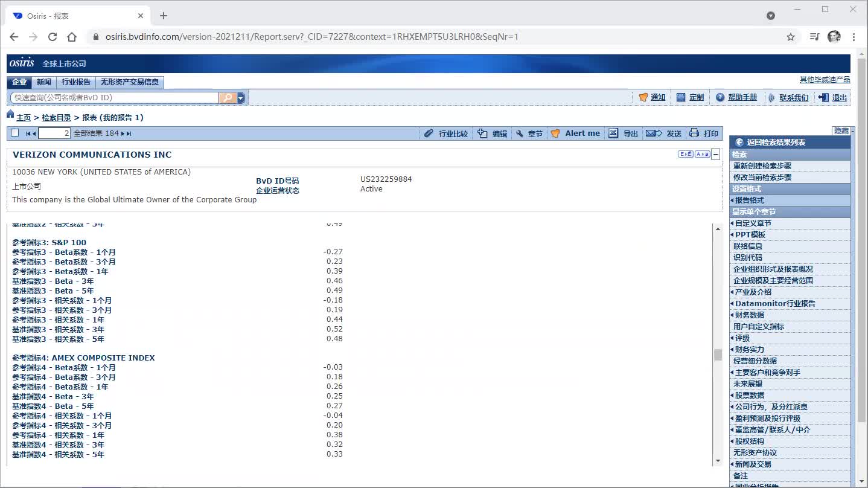Open 其他毕威迪产品 link
The image size is (868, 488).
tap(825, 80)
